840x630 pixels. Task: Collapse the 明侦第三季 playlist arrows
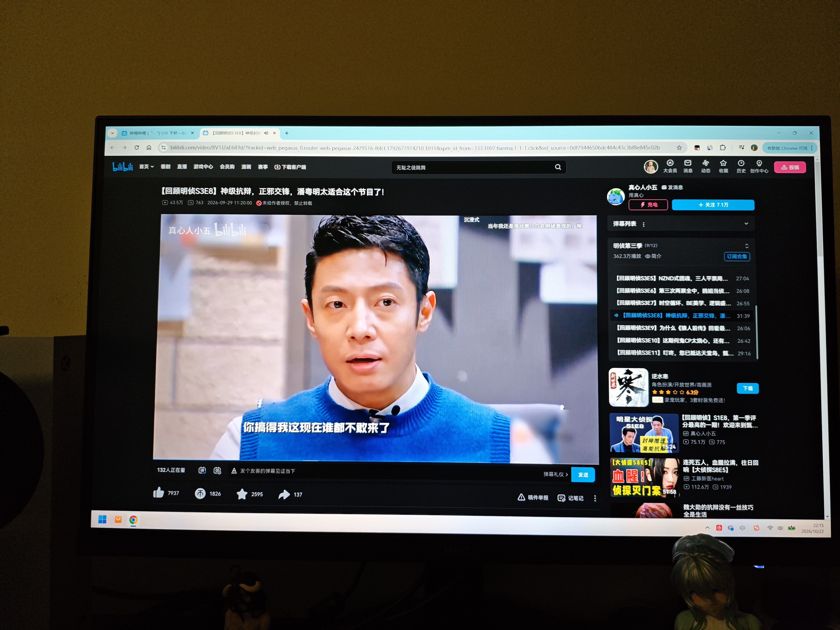tap(746, 246)
